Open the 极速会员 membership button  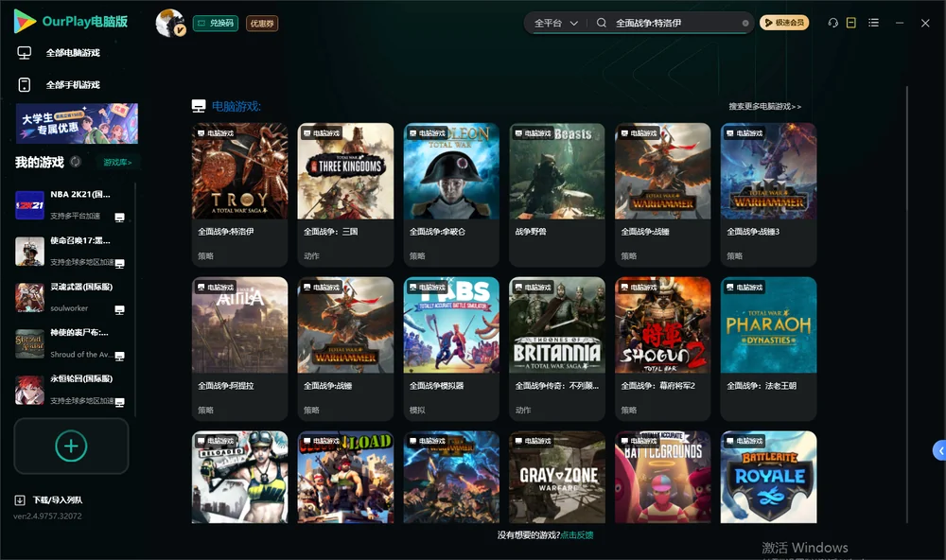(x=784, y=23)
